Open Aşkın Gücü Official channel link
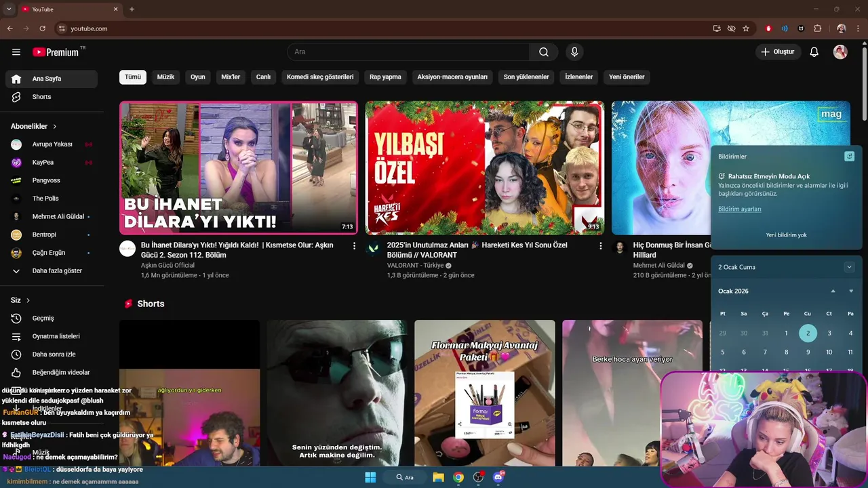This screenshot has width=868, height=488. pyautogui.click(x=167, y=266)
